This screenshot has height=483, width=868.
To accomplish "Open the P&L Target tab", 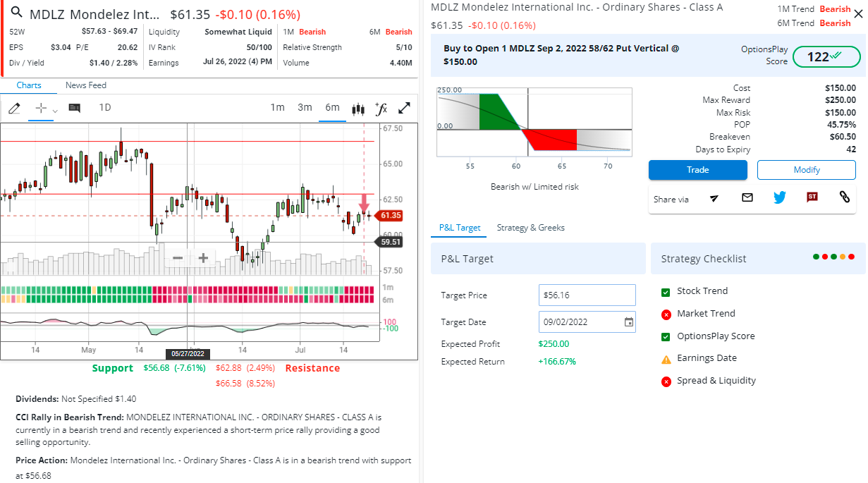I will [x=460, y=228].
